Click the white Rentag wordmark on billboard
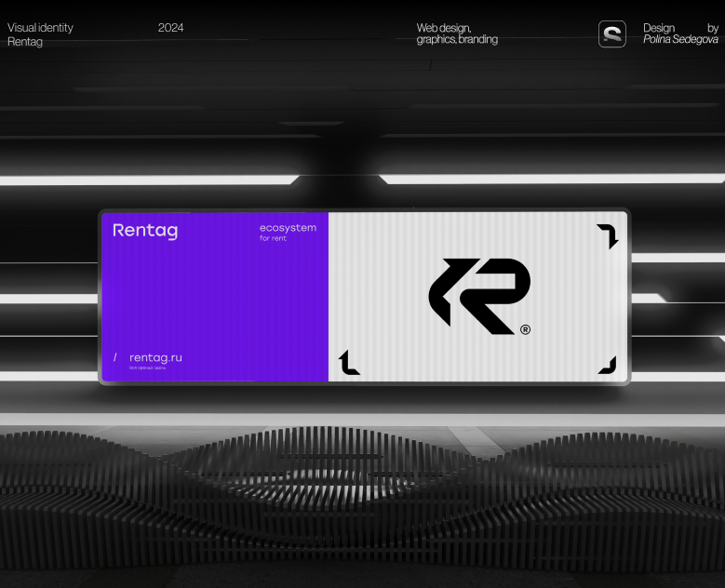This screenshot has width=725, height=588. [145, 231]
